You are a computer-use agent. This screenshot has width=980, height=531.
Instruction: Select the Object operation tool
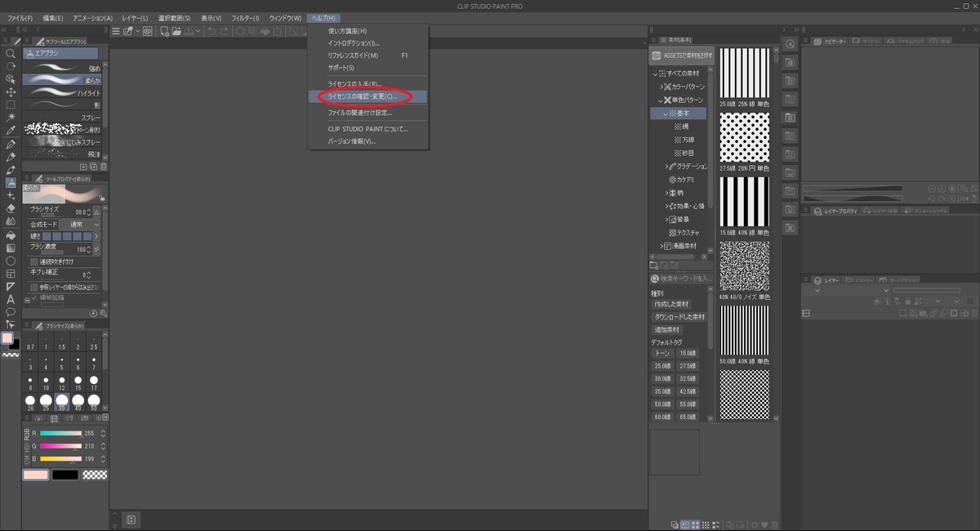pyautogui.click(x=11, y=78)
